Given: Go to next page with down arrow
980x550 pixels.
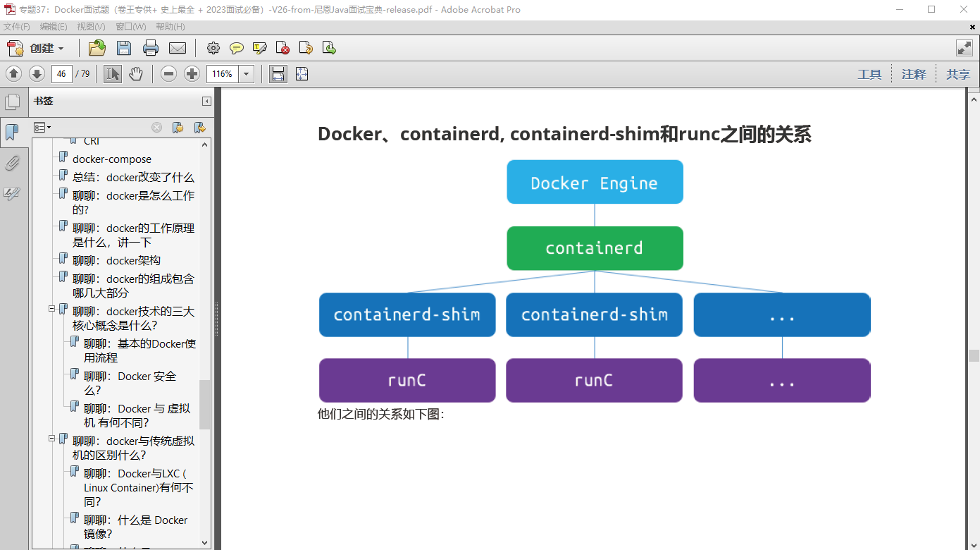Looking at the screenshot, I should (37, 73).
